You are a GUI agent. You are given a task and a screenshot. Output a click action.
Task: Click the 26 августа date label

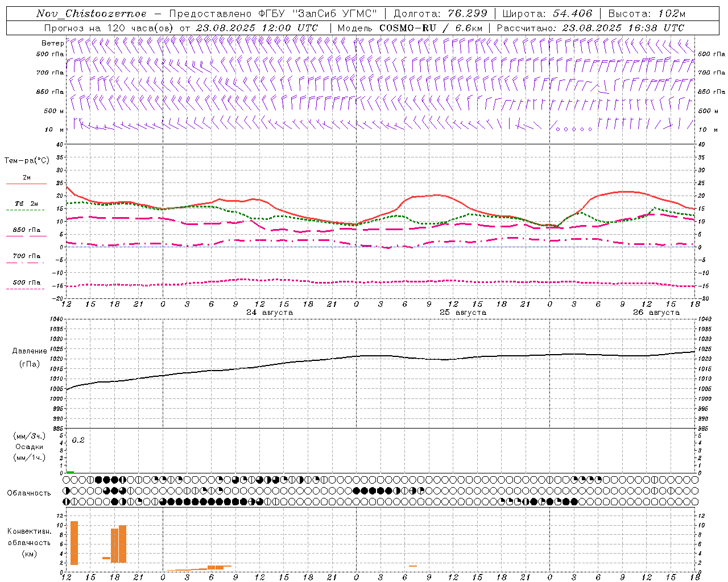pos(656,313)
